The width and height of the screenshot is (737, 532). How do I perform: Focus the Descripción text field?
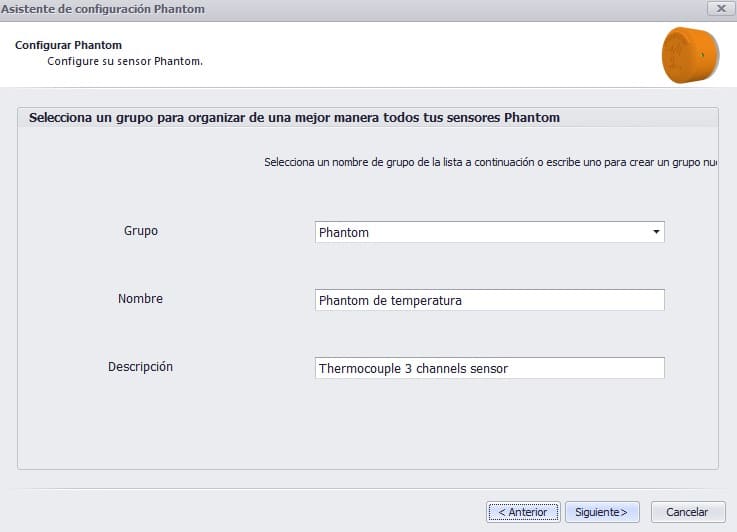click(x=489, y=368)
